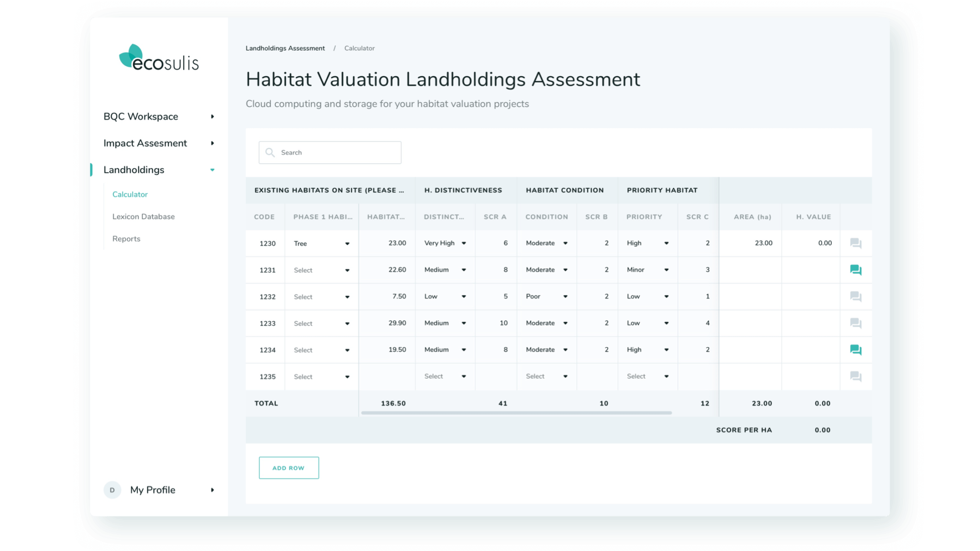Go to Landholdings Assessment breadcrumb

285,48
